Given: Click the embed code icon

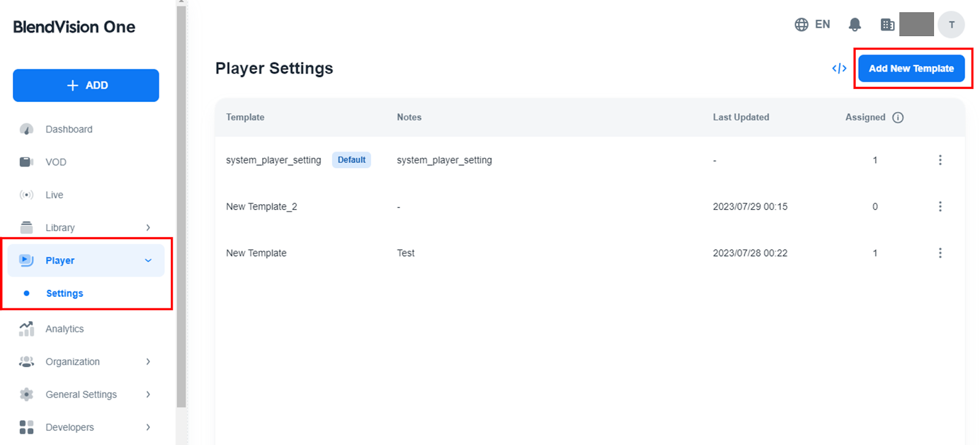Looking at the screenshot, I should coord(839,68).
